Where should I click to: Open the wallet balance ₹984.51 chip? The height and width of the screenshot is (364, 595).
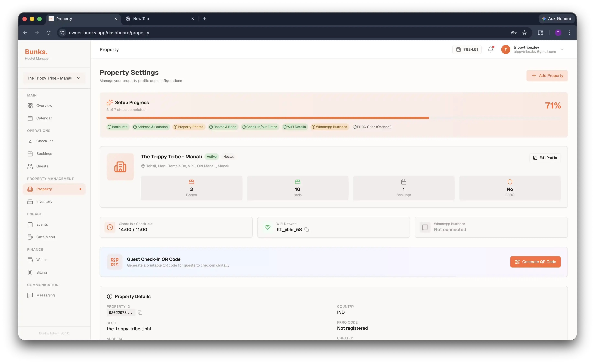pyautogui.click(x=467, y=49)
